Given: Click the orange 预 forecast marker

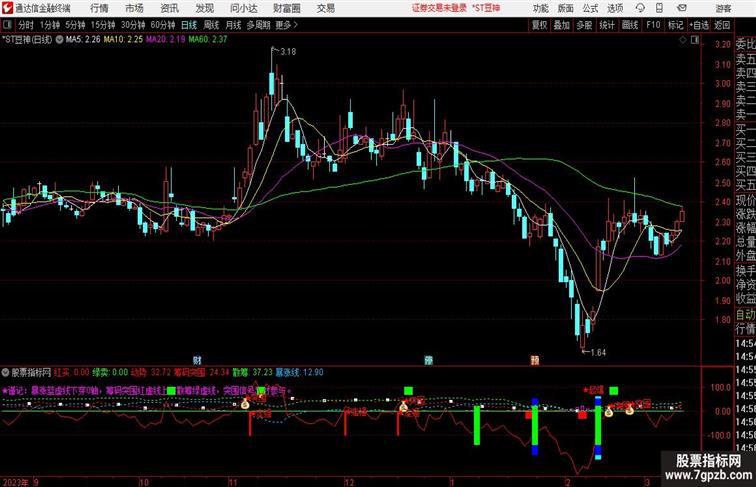Looking at the screenshot, I should (x=535, y=360).
